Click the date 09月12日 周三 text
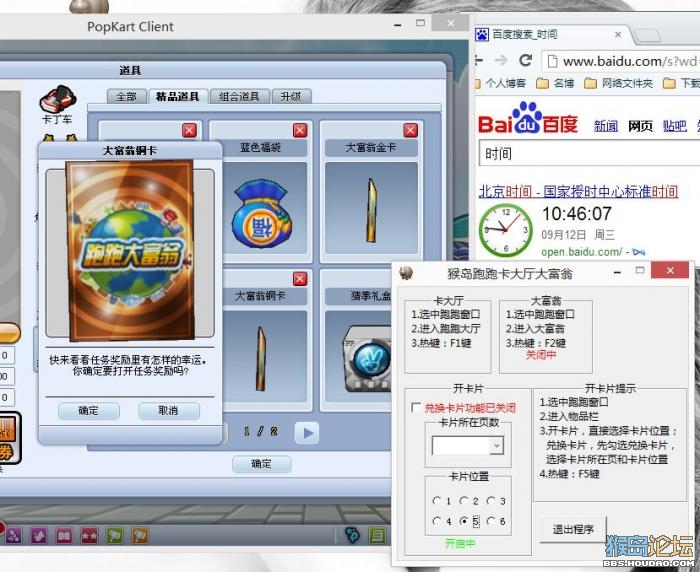 point(578,235)
